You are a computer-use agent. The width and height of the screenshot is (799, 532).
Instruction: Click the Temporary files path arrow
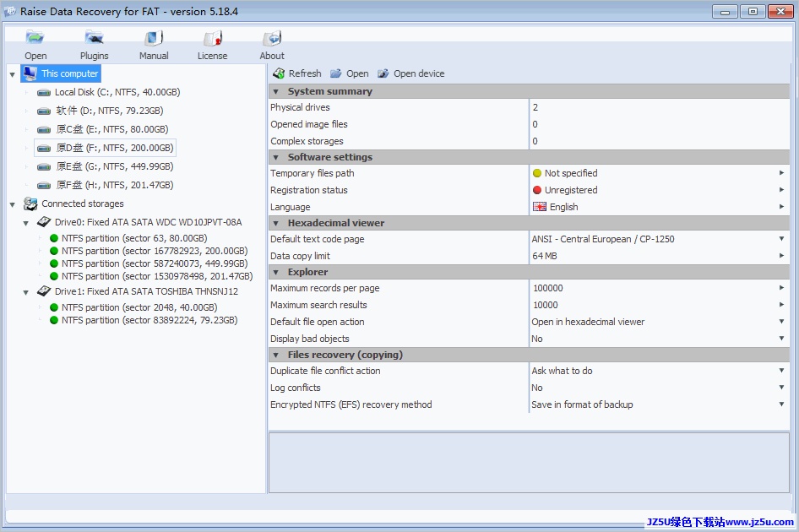click(781, 173)
